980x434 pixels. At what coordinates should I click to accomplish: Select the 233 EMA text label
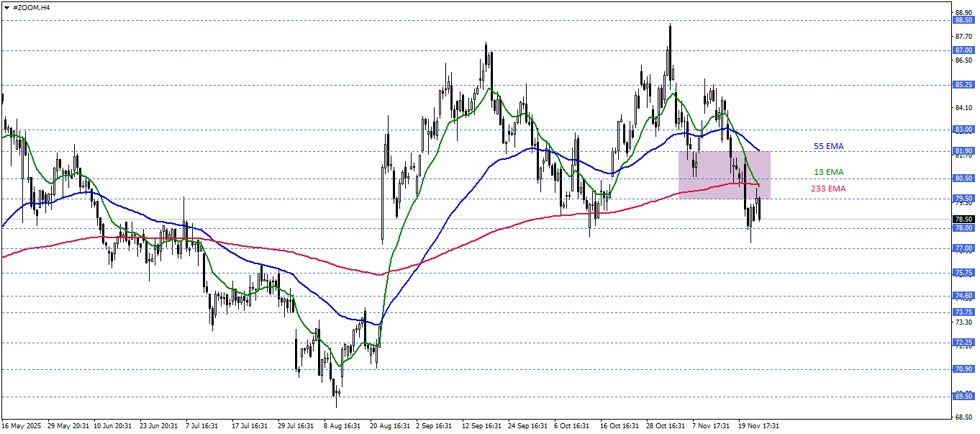pyautogui.click(x=828, y=189)
